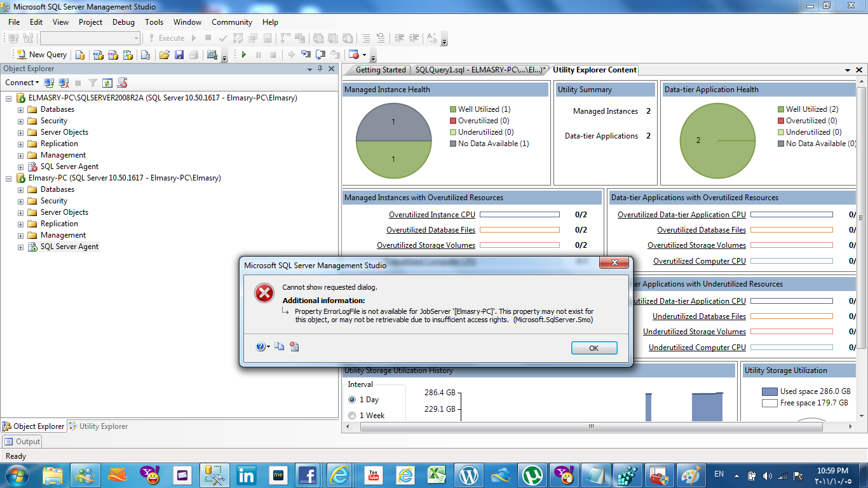Click the Overutilized Instance CPU link
This screenshot has width=868, height=488.
point(431,215)
